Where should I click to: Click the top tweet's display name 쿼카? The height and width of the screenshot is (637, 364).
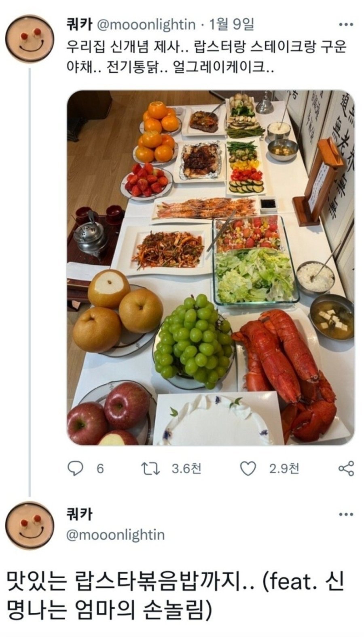click(79, 25)
